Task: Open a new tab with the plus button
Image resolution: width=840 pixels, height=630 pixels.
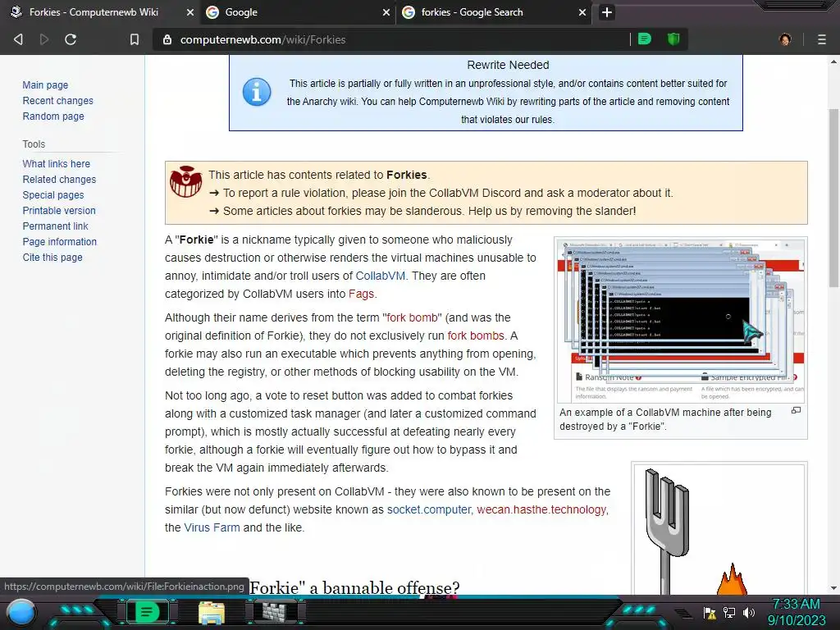Action: [606, 12]
